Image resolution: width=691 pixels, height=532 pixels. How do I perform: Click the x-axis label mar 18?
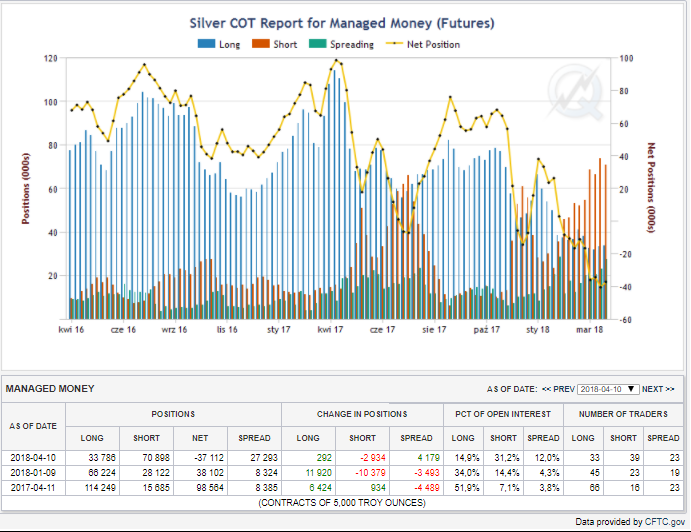[590, 330]
